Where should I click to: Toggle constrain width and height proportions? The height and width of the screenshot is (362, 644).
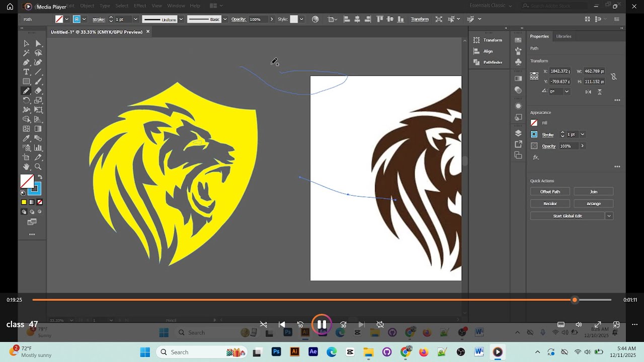click(613, 76)
